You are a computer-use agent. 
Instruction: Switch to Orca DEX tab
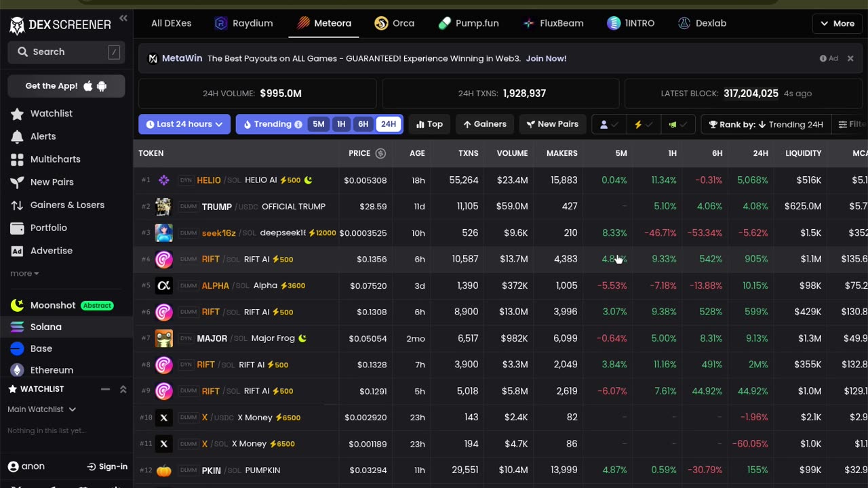[x=395, y=23]
